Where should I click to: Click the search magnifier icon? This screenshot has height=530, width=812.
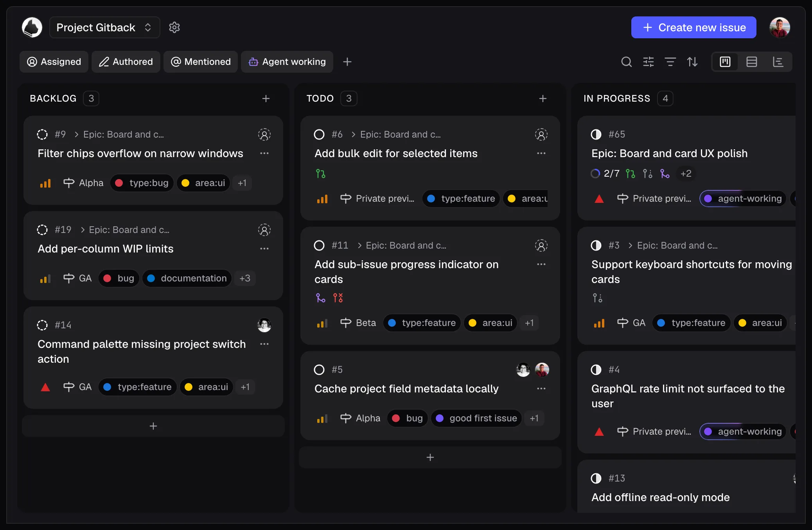click(626, 62)
